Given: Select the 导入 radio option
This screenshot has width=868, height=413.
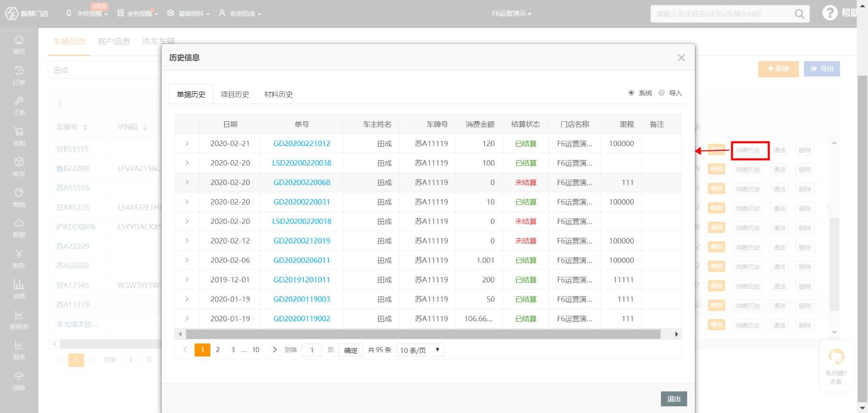Looking at the screenshot, I should pos(661,93).
